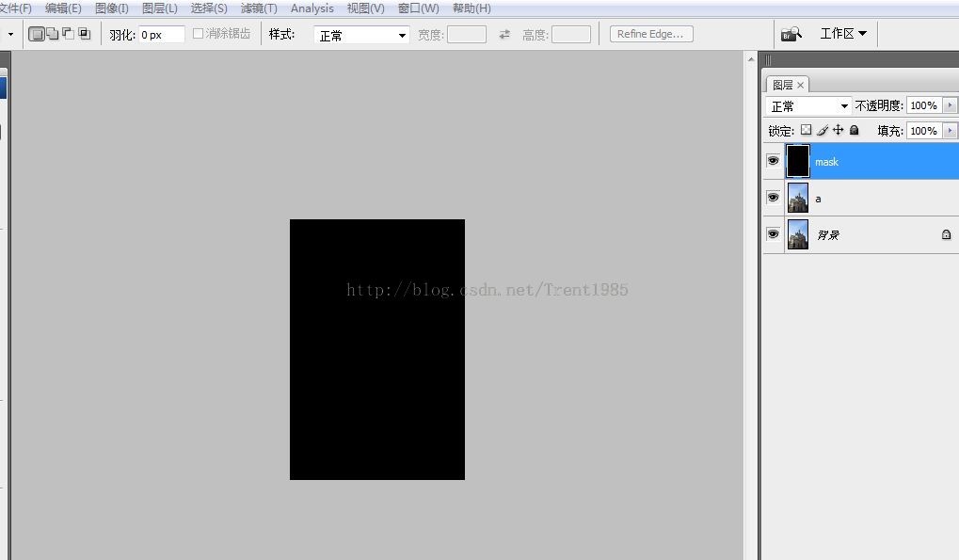Viewport: 959px width, 560px height.
Task: Open the 编辑(E) menu
Action: tap(63, 8)
